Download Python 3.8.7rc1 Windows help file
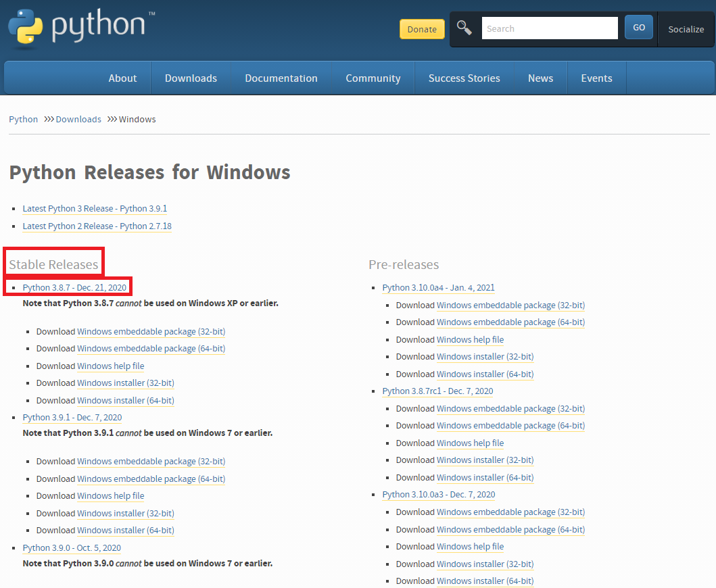 [x=471, y=443]
